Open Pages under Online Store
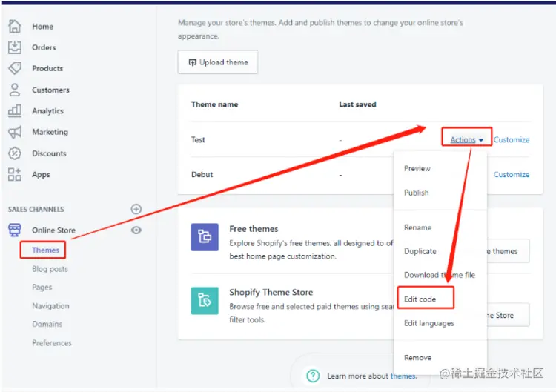The height and width of the screenshot is (392, 556). 42,287
